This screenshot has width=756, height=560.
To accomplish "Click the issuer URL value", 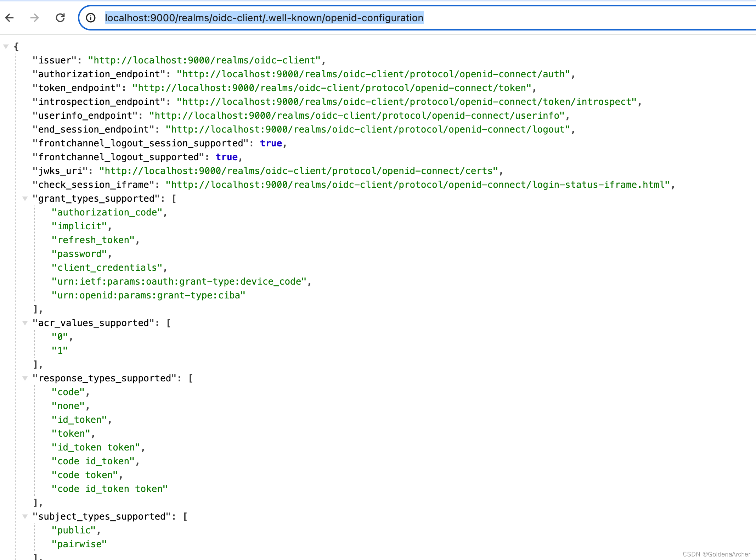I will click(204, 60).
